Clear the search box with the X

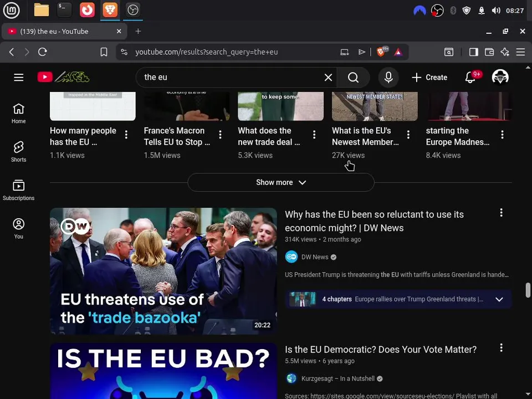(x=328, y=78)
